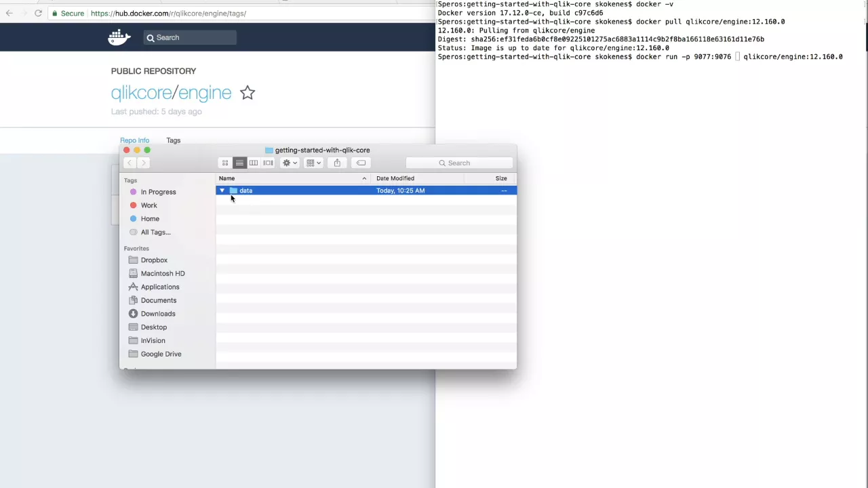The width and height of the screenshot is (868, 488).
Task: Switch to the Repo Info tab
Action: (134, 140)
